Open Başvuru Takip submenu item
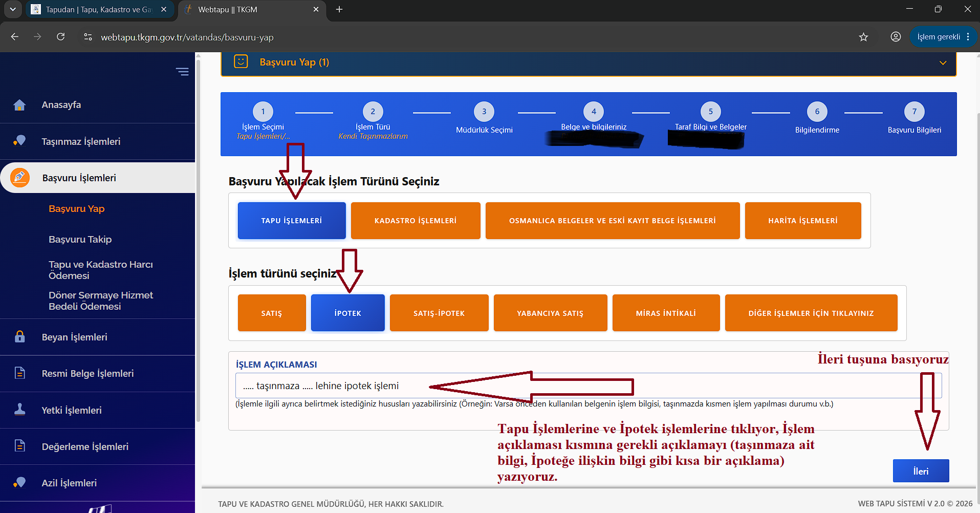The width and height of the screenshot is (980, 513). [80, 240]
